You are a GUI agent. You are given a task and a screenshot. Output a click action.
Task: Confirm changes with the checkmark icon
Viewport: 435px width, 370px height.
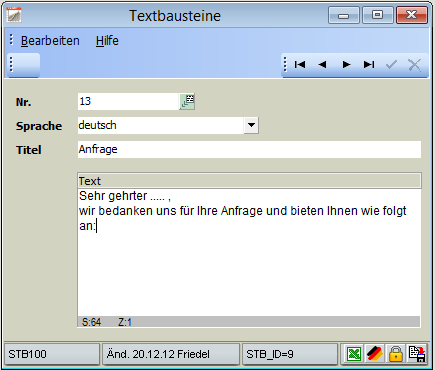pyautogui.click(x=391, y=64)
